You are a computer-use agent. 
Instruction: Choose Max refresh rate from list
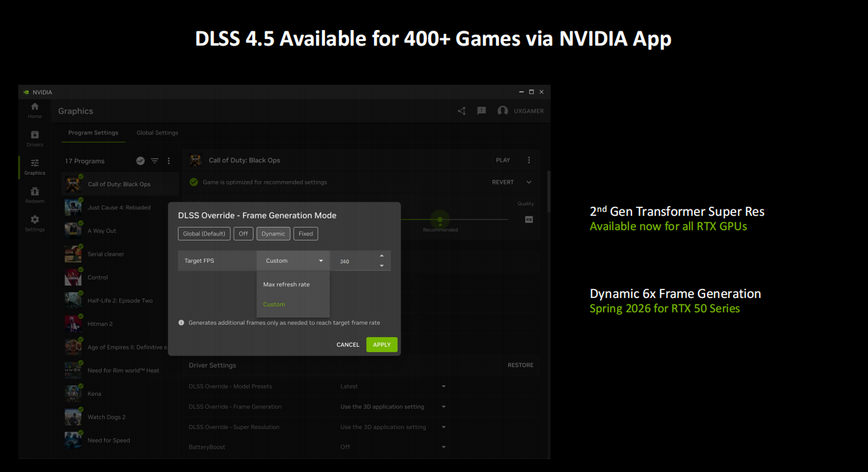tap(286, 284)
